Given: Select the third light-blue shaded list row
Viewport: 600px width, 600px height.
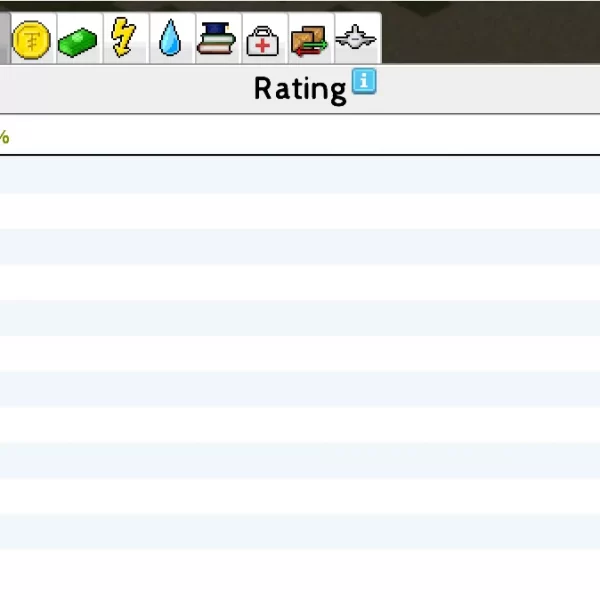Looking at the screenshot, I should 300,318.
